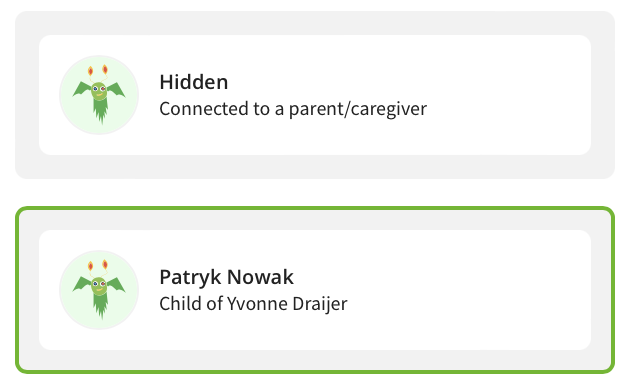Screen dimensions: 630x388
Task: Select the Patryk Nowak student card
Action: pos(315,290)
